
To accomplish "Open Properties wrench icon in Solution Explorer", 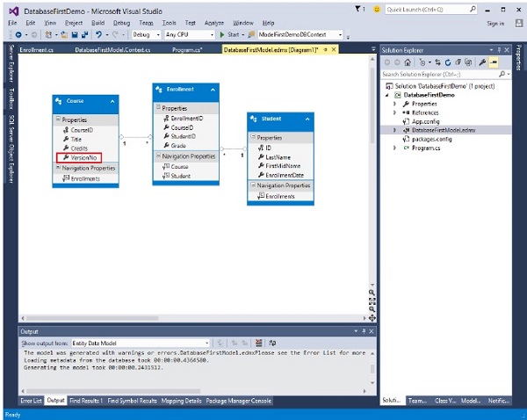I will [x=482, y=62].
